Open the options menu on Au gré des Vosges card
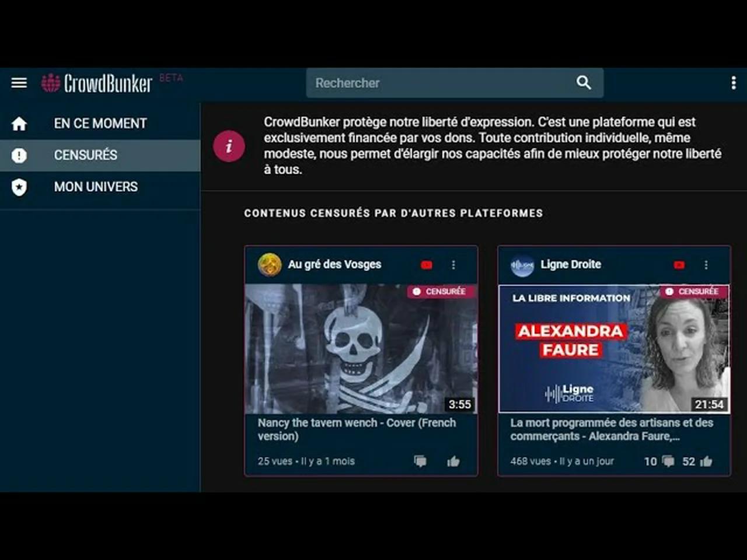Viewport: 747px width, 560px height. pos(454,265)
